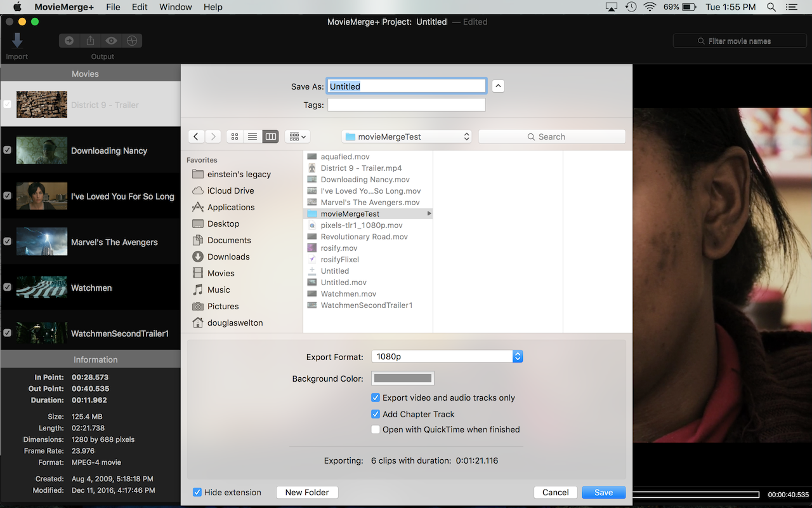This screenshot has height=508, width=812.
Task: Toggle WatchmenSecondTrailer1 movie checkbox
Action: coord(7,333)
